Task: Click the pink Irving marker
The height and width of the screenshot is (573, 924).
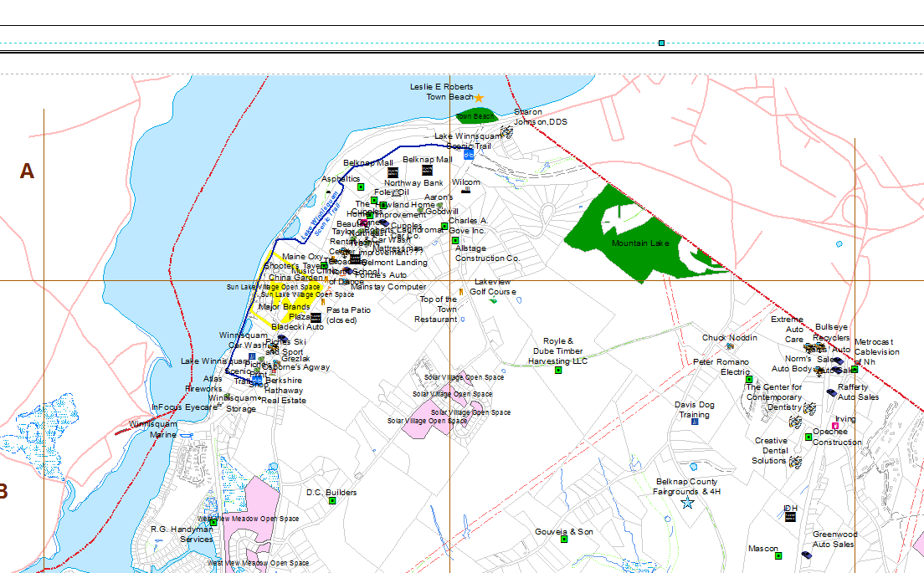Action: (835, 425)
